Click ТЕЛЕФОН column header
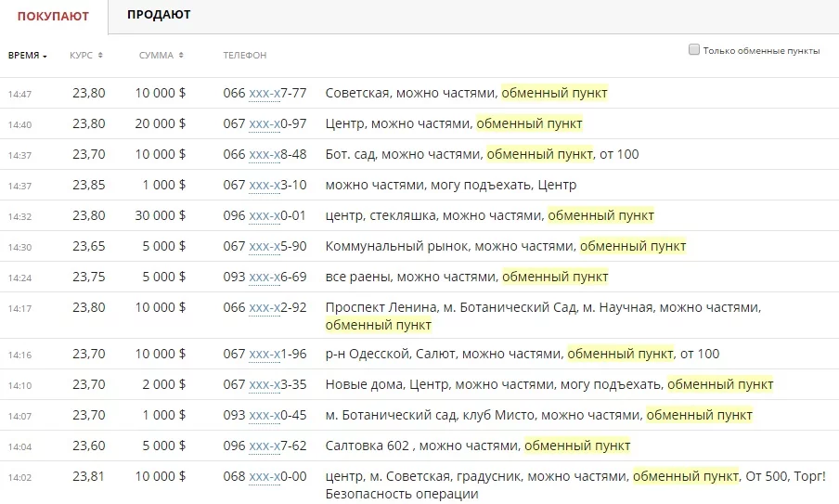Image resolution: width=839 pixels, height=504 pixels. click(x=244, y=56)
